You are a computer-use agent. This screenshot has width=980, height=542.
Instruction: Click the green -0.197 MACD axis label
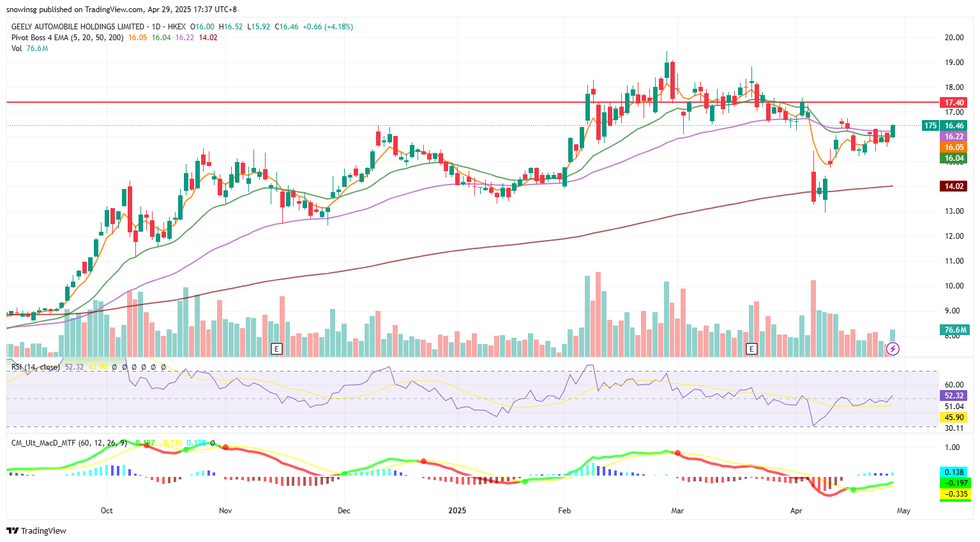(x=954, y=483)
